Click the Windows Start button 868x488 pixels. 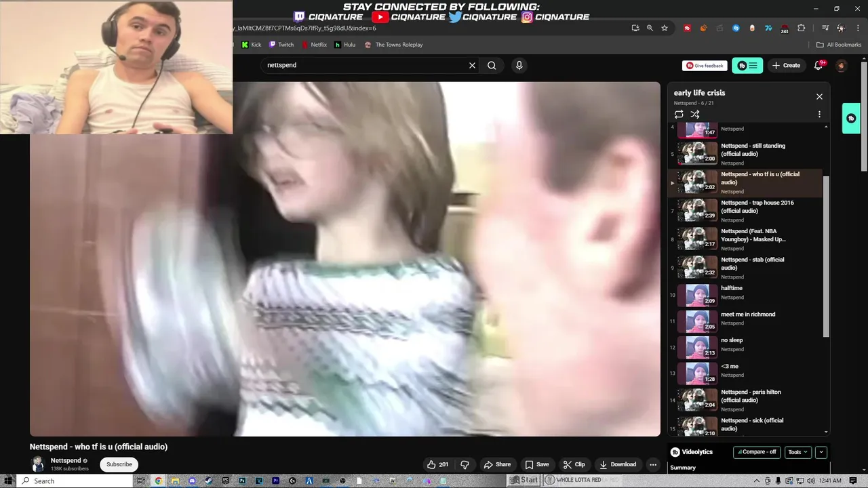(x=8, y=481)
